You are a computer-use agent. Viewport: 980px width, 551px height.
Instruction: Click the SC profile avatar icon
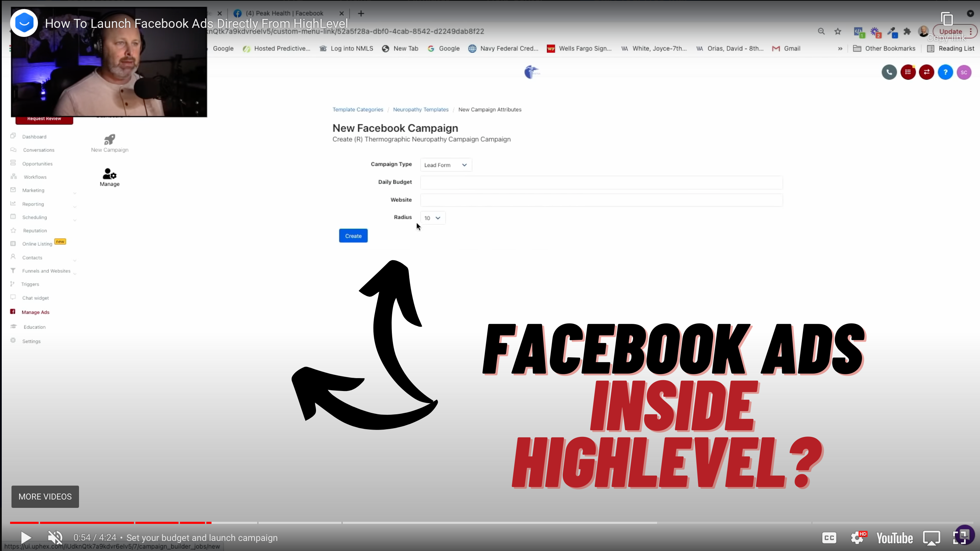[x=964, y=72]
